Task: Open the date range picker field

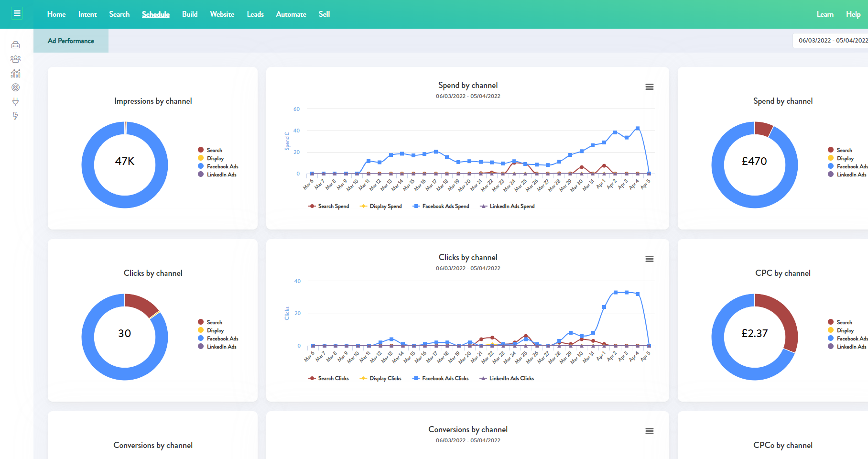Action: (831, 41)
